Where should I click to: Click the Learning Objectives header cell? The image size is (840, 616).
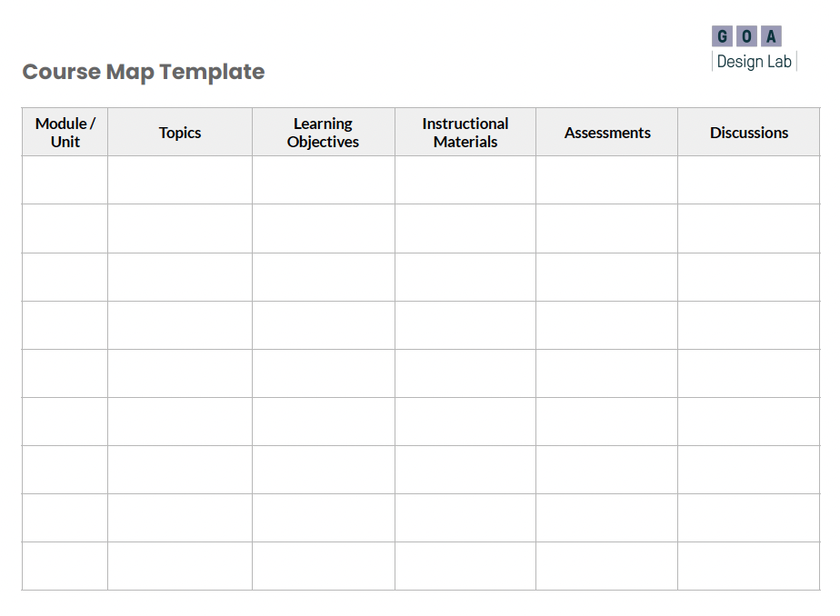[323, 133]
